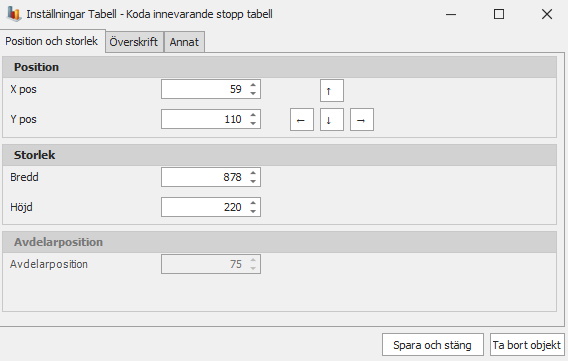Click the move left arrow button

click(x=302, y=119)
